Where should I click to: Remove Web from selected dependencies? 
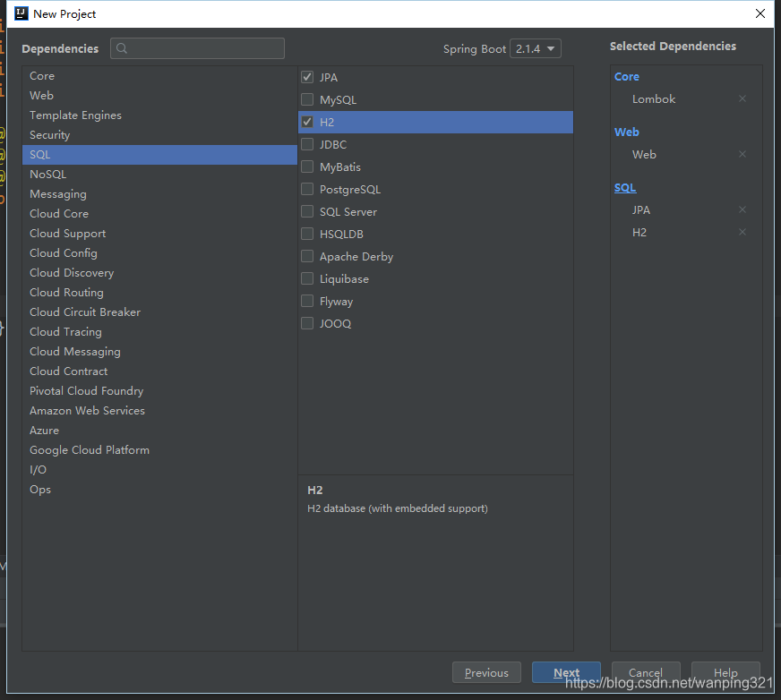pyautogui.click(x=742, y=154)
